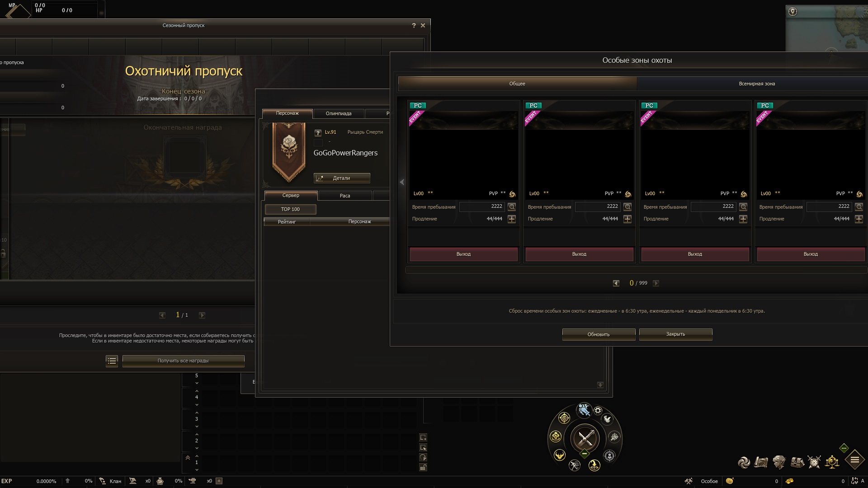Click next page arrow beside 0 / 999
Viewport: 868px width, 488px height.
pyautogui.click(x=656, y=283)
